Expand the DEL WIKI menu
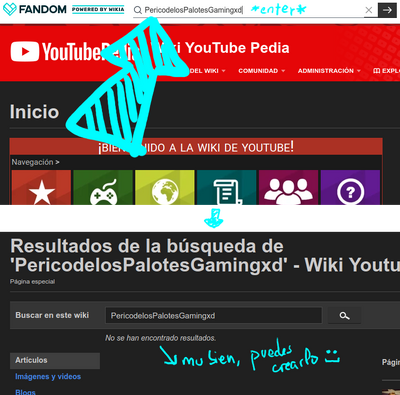400x395 pixels. 207,71
